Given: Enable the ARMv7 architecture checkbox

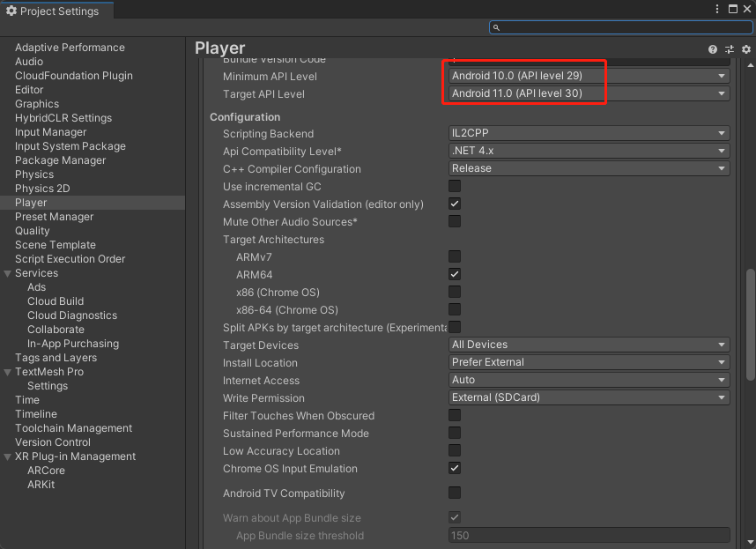Looking at the screenshot, I should pyautogui.click(x=455, y=256).
